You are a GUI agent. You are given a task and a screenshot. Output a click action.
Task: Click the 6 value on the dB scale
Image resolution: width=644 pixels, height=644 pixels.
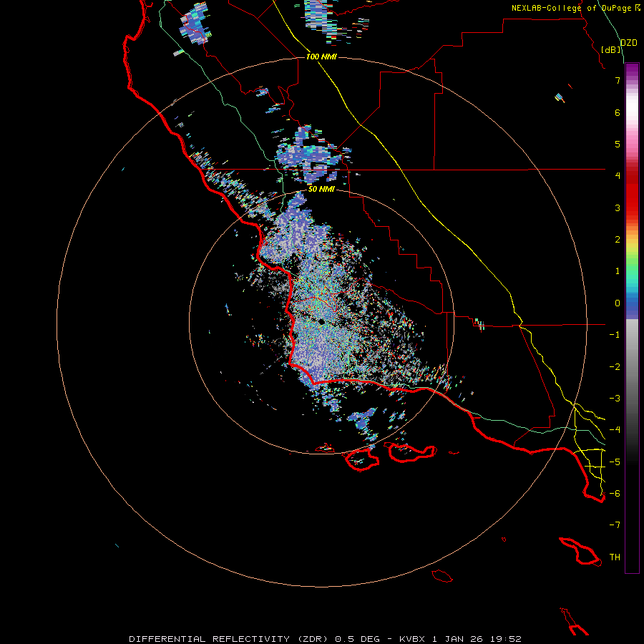(618, 112)
